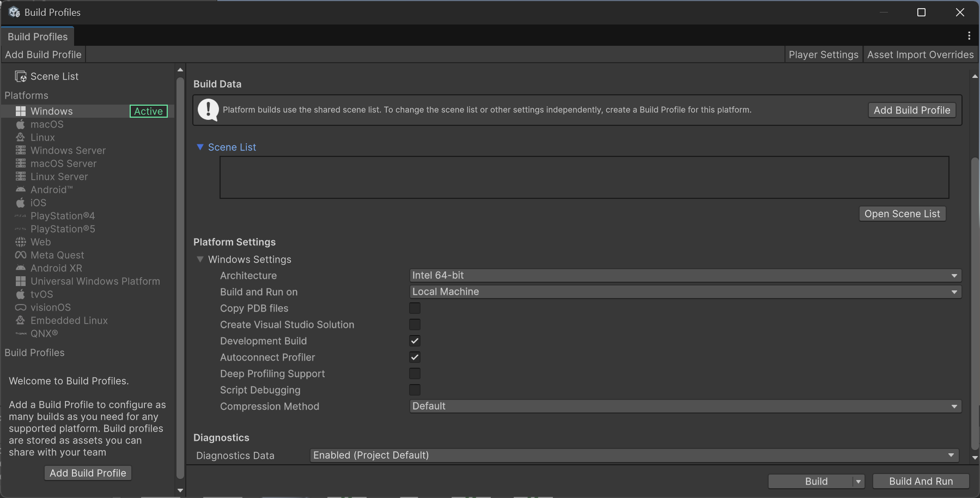Pick the Meta Quest platform icon
980x498 pixels.
[21, 255]
